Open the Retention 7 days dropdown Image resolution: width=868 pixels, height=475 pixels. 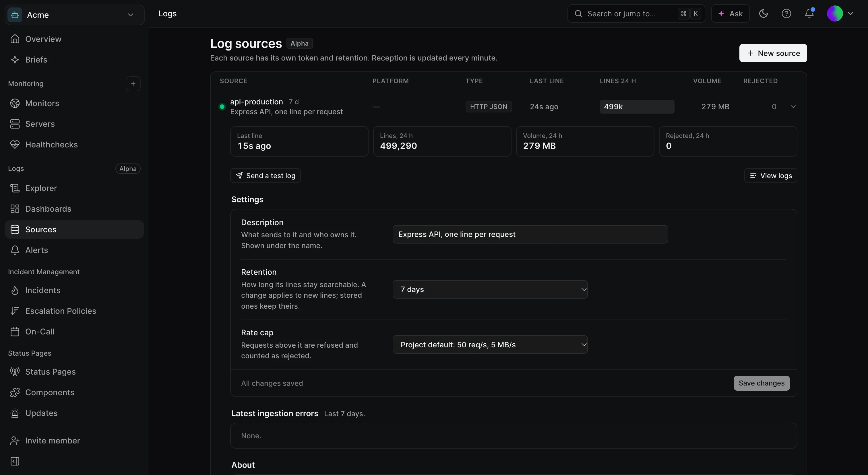pyautogui.click(x=490, y=289)
